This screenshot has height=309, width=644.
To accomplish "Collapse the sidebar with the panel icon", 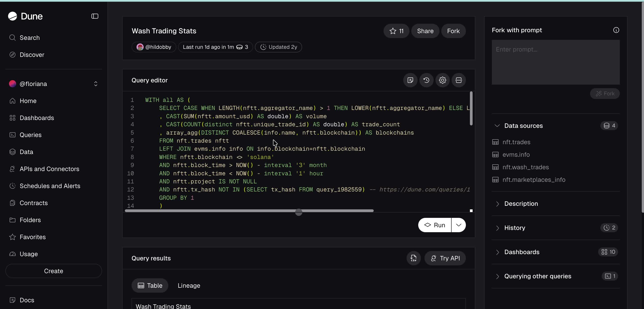I will pos(95,16).
